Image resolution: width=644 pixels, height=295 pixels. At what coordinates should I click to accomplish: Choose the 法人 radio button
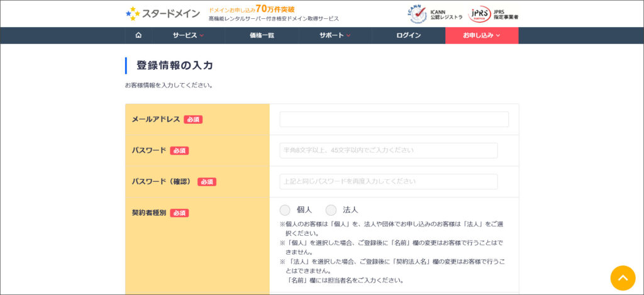331,210
